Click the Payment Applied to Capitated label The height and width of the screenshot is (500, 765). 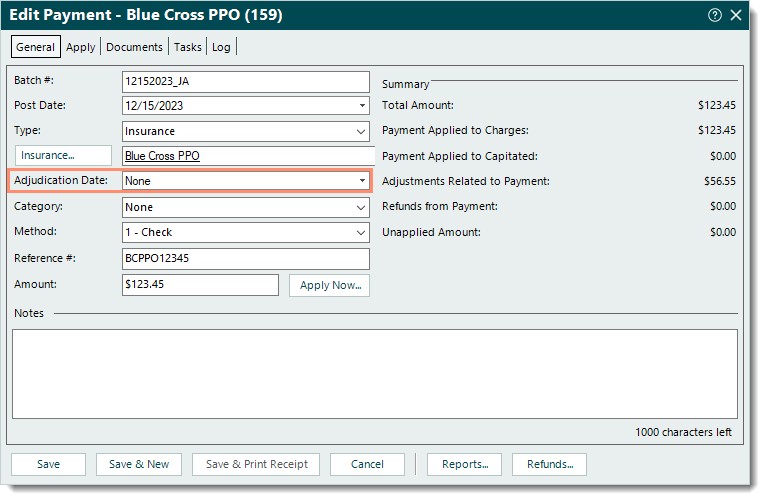coord(460,156)
